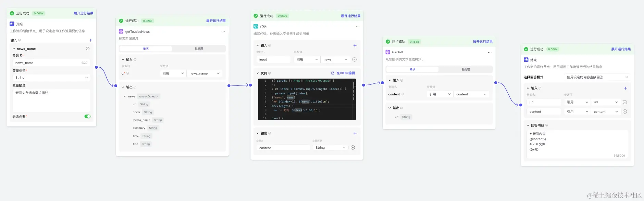Click success checkmark on GenPdf node
The height and width of the screenshot is (201, 644).
[x=388, y=42]
